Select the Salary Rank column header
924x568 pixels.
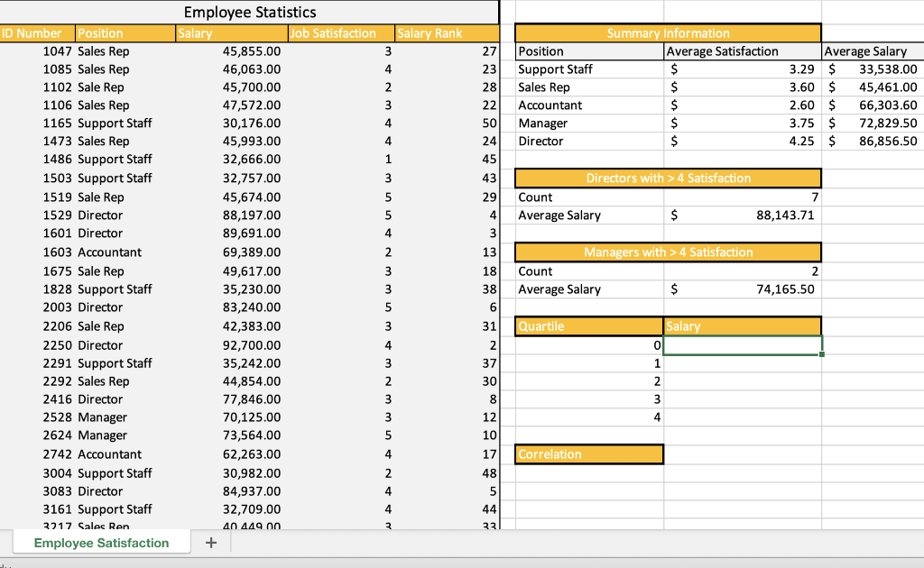coord(447,33)
